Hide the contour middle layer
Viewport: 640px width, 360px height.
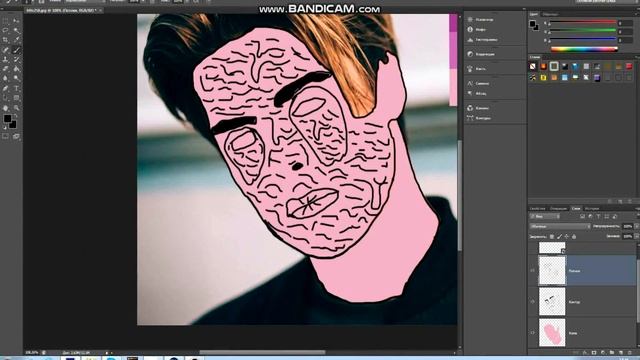click(533, 302)
